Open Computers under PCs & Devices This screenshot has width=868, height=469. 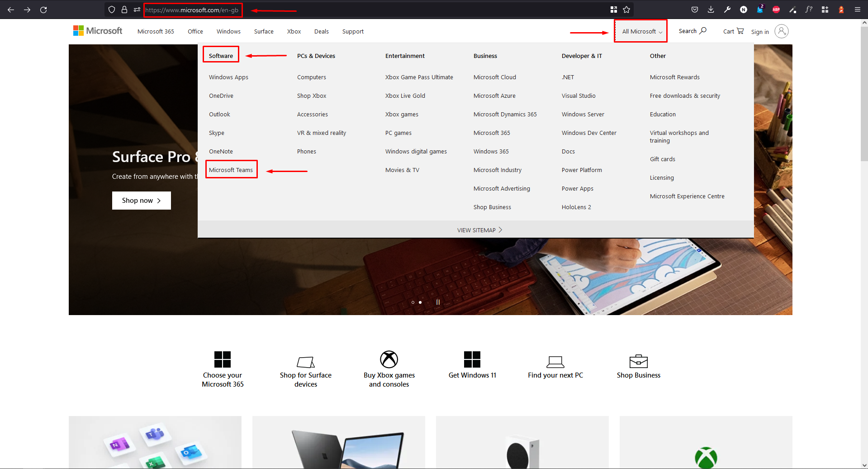pos(312,77)
